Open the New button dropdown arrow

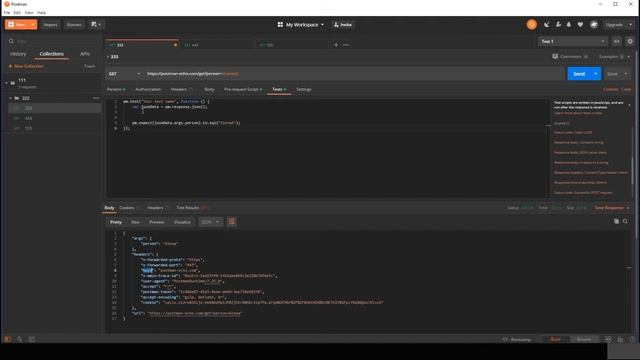point(33,24)
